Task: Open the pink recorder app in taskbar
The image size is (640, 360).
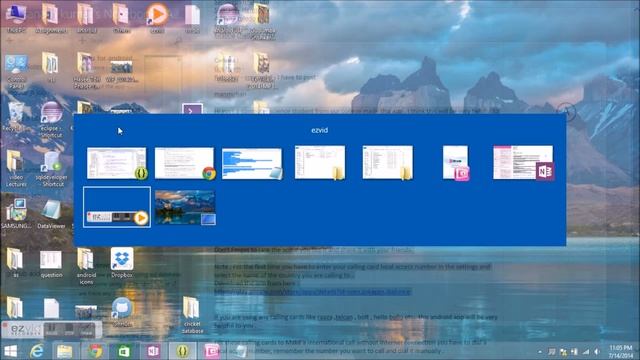Action: (x=211, y=351)
